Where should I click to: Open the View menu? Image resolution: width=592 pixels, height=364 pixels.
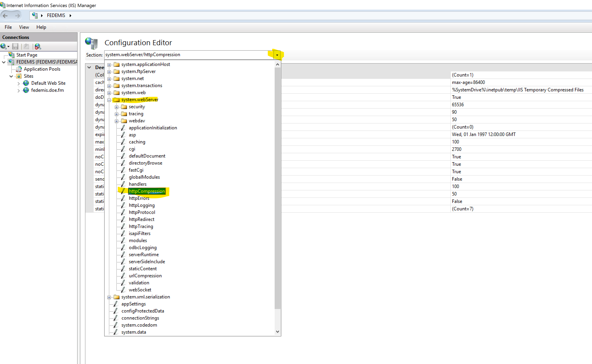pyautogui.click(x=24, y=27)
